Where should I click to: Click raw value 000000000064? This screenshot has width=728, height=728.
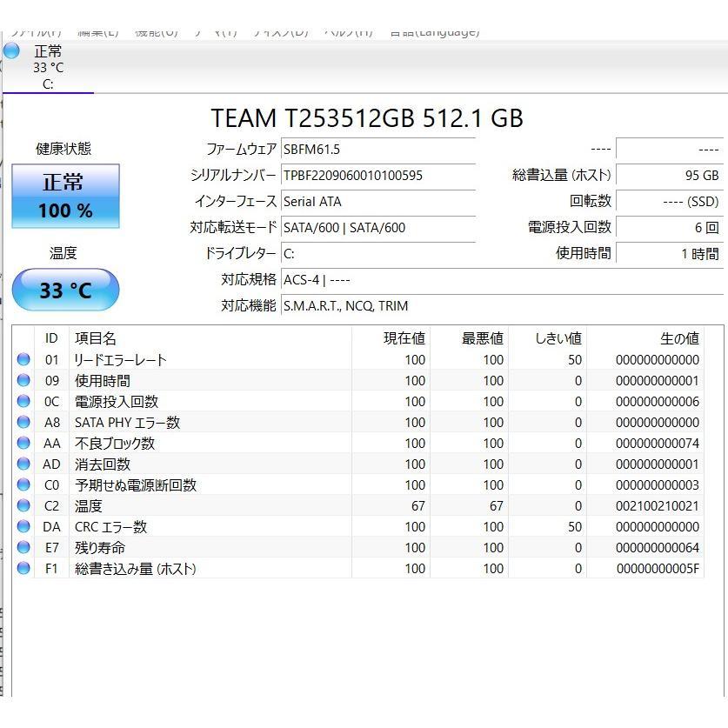coord(657,548)
